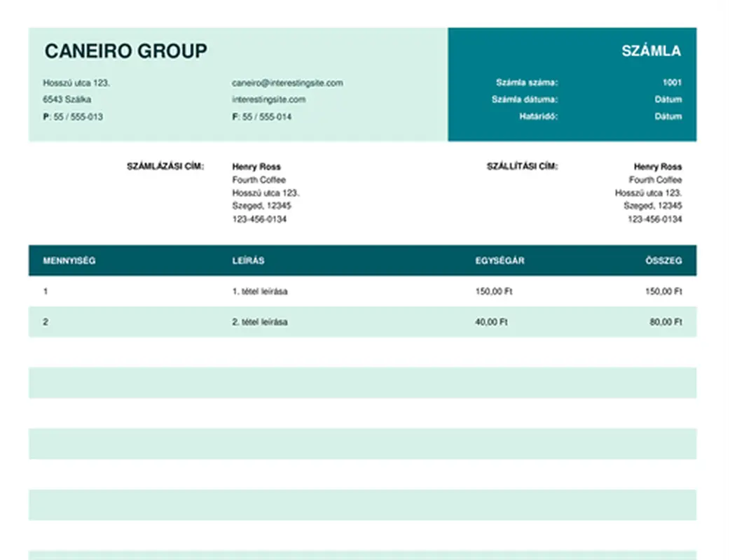Click the Határidő date value
Viewport: 730px width, 560px height.
pyautogui.click(x=668, y=116)
